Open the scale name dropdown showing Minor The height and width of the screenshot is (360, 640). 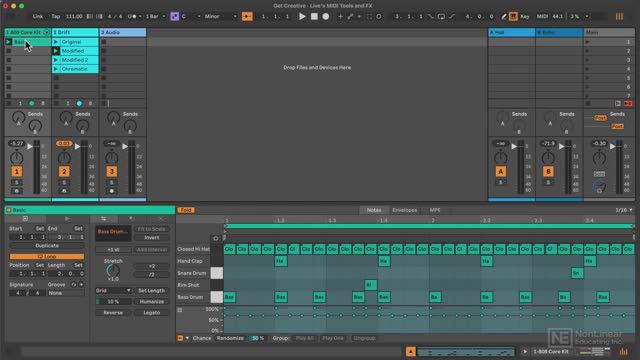220,16
